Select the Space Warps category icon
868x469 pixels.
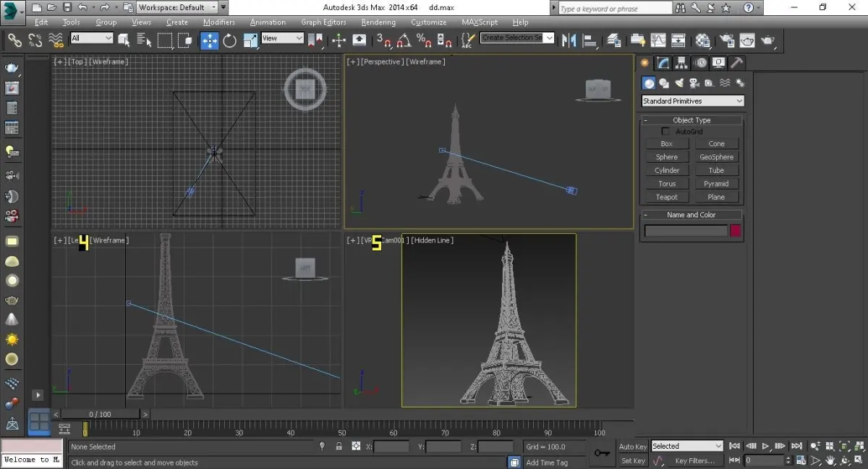[x=724, y=83]
